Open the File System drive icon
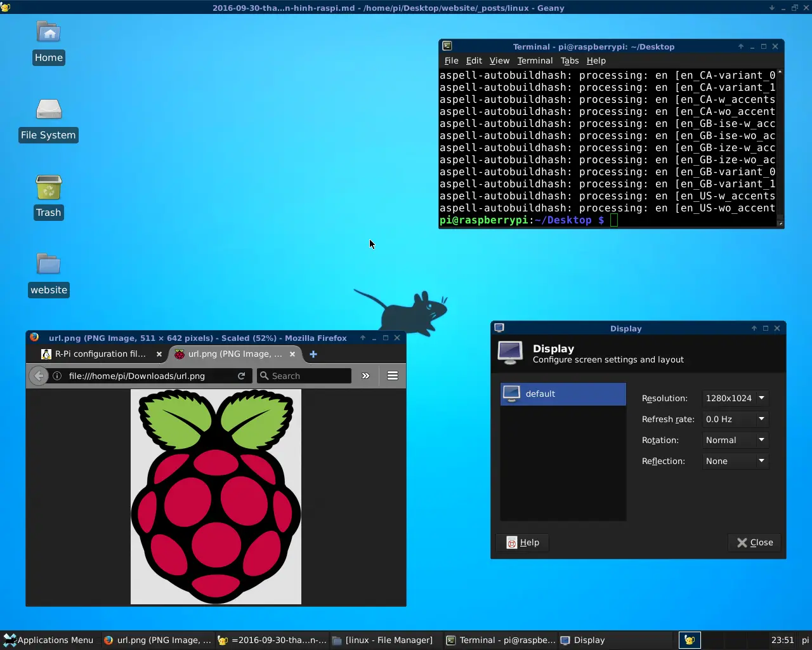812x650 pixels. pyautogui.click(x=49, y=110)
